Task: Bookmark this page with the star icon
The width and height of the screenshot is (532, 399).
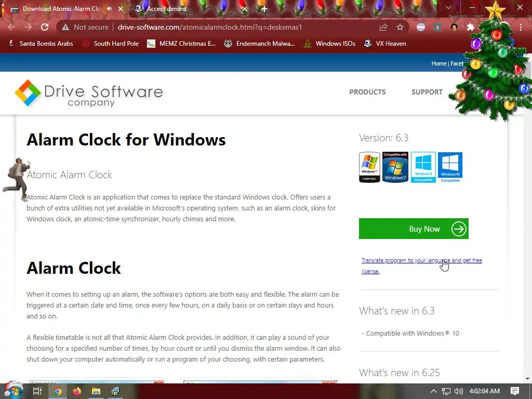Action: [x=400, y=27]
